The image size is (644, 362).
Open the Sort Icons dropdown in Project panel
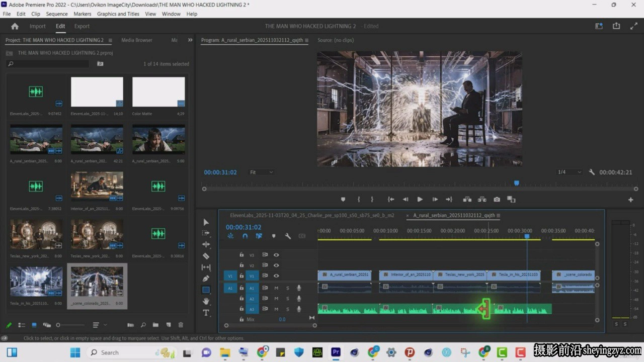[99, 325]
